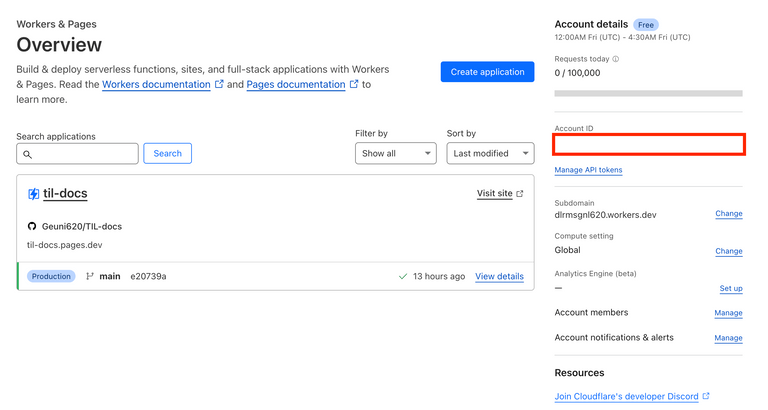Select the til-docs.pages.dev domain text
768x410 pixels.
click(65, 245)
